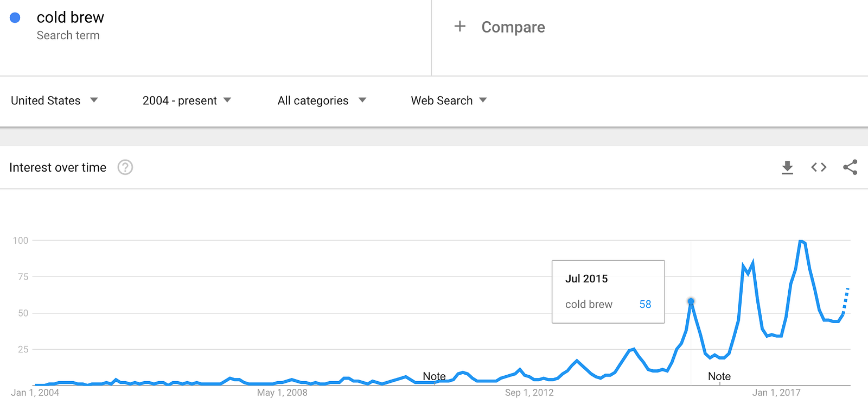
Task: Edit the cold brew search term
Action: click(x=70, y=17)
